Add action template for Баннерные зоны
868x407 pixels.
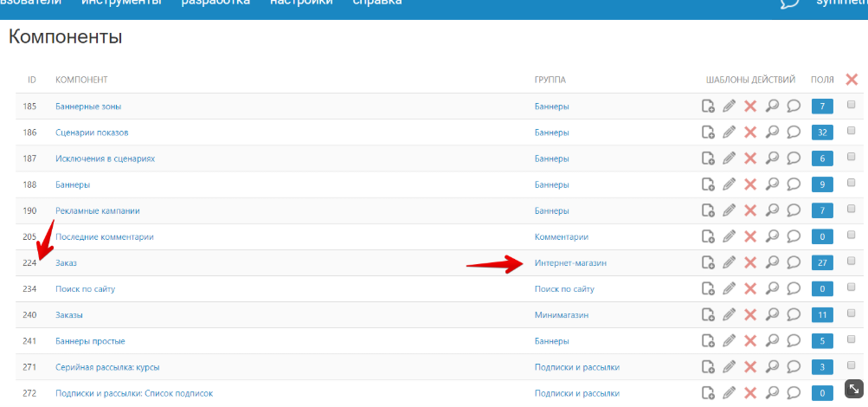707,107
